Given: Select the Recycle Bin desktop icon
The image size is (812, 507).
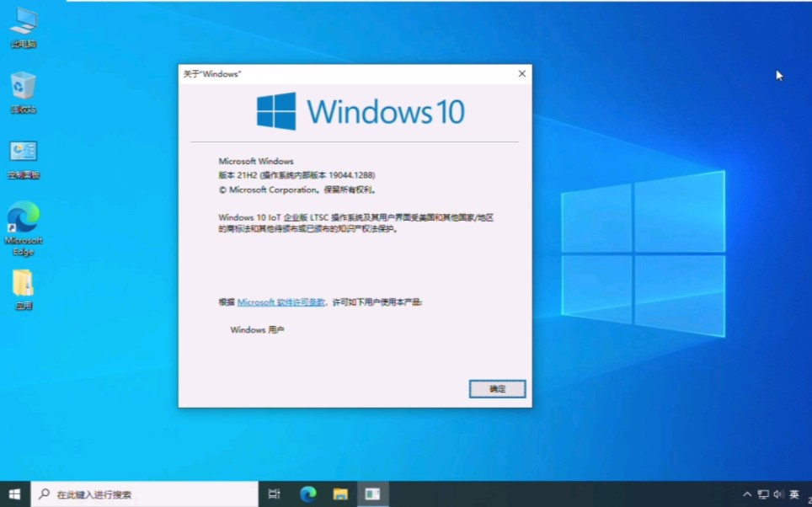Looking at the screenshot, I should 24,93.
